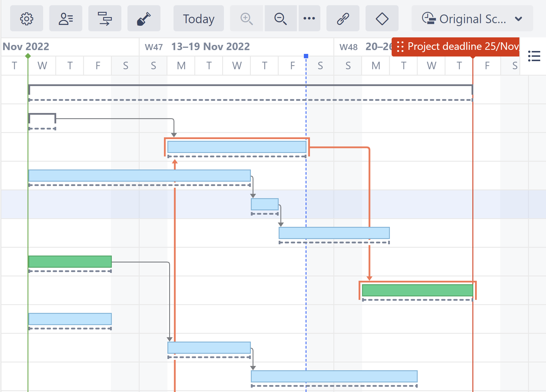
Task: Zoom in on the timeline
Action: pyautogui.click(x=246, y=19)
